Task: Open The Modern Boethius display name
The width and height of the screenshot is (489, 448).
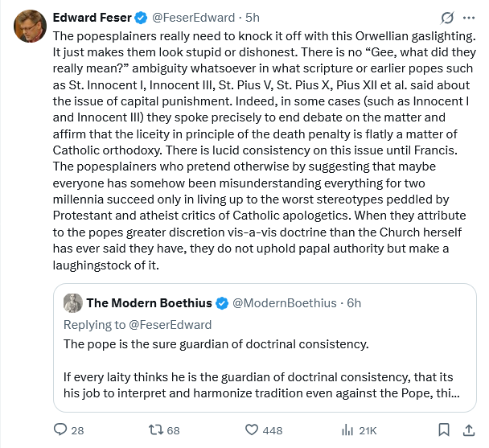Action: (x=149, y=303)
